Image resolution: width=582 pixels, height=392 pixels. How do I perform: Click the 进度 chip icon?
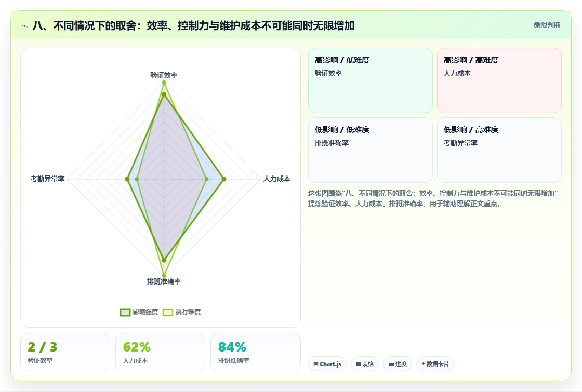click(391, 364)
